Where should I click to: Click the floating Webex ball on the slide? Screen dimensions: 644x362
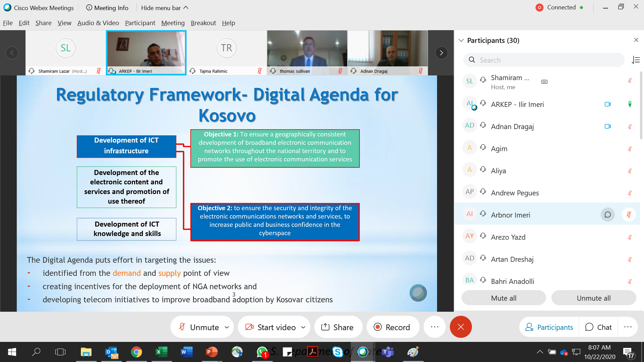[418, 293]
